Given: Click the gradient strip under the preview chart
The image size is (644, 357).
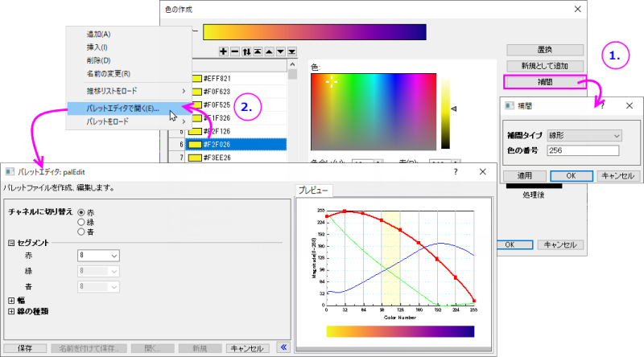Looking at the screenshot, I should pos(400,331).
